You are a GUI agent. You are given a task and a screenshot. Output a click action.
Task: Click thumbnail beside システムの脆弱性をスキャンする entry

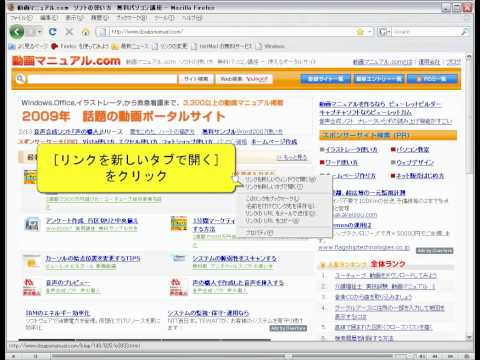[x=179, y=259]
